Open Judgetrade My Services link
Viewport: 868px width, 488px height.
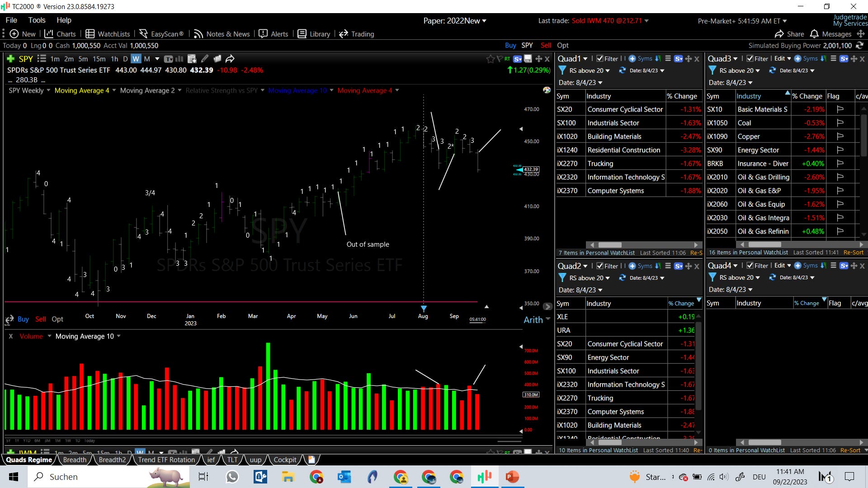pyautogui.click(x=850, y=20)
